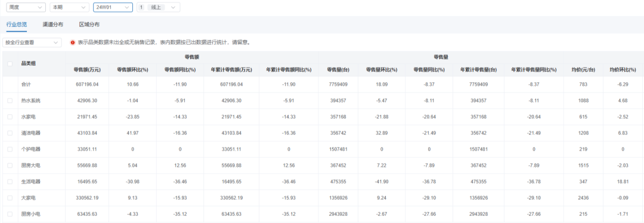Open the 周度 period dropdown

26,7
